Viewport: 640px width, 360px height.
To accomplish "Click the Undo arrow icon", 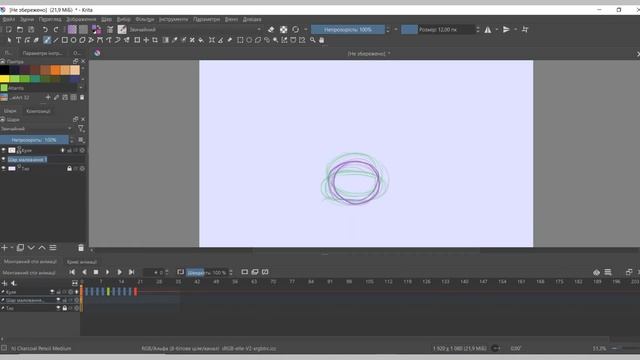I will click(x=45, y=29).
